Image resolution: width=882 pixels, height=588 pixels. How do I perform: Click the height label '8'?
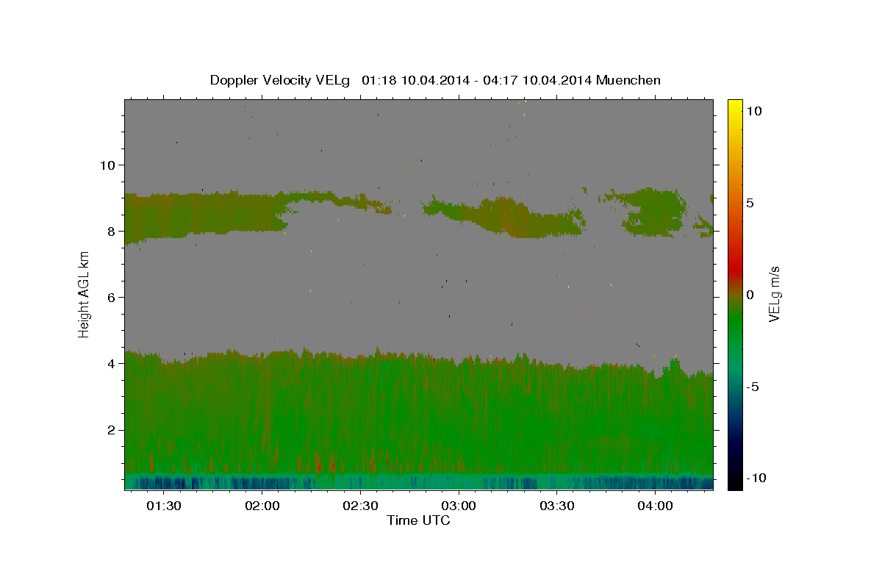click(x=111, y=231)
